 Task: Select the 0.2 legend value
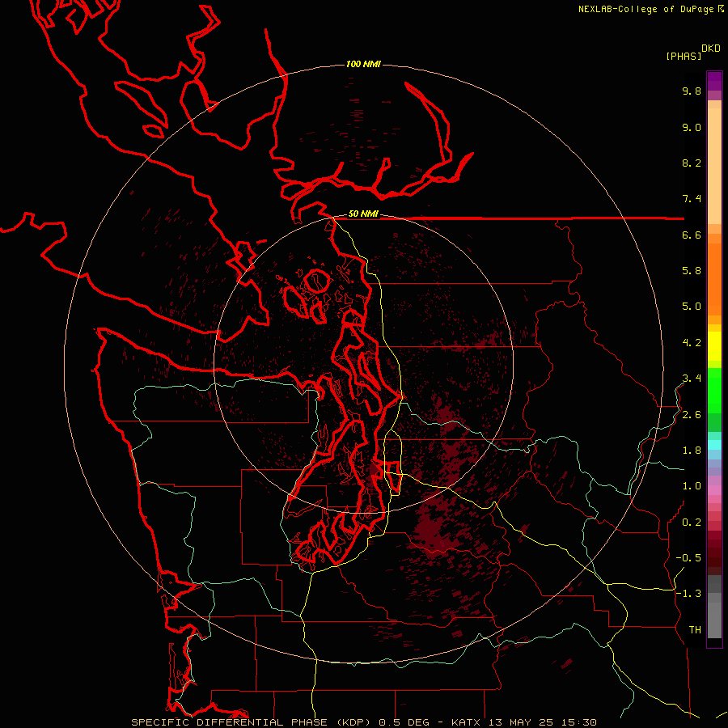tap(692, 523)
